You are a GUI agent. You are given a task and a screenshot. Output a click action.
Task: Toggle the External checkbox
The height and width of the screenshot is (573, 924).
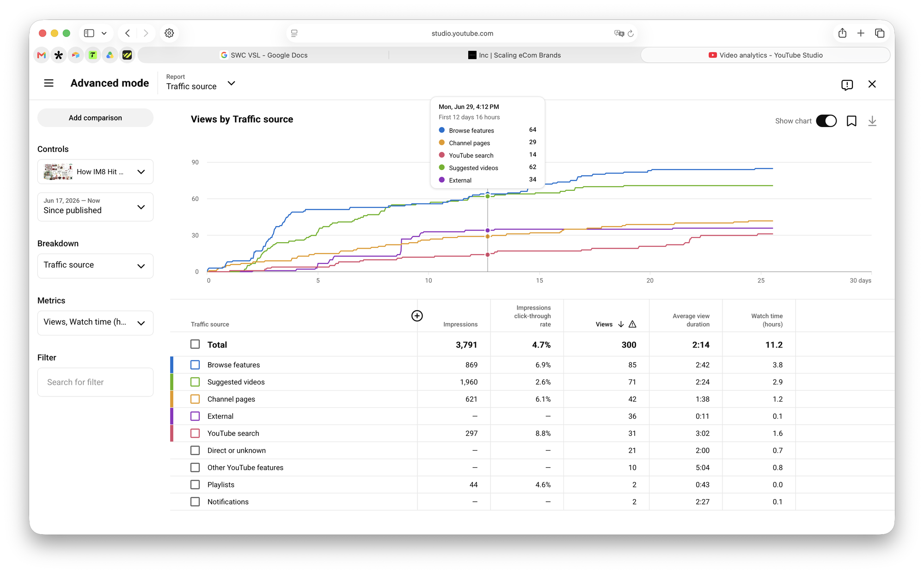[x=195, y=416]
